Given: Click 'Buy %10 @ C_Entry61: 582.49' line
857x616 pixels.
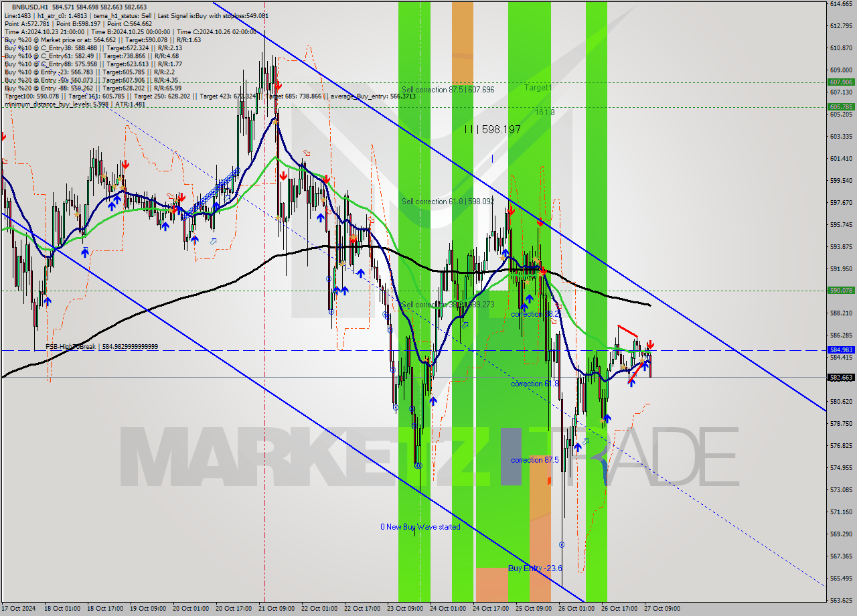Looking at the screenshot, I should 92,56.
